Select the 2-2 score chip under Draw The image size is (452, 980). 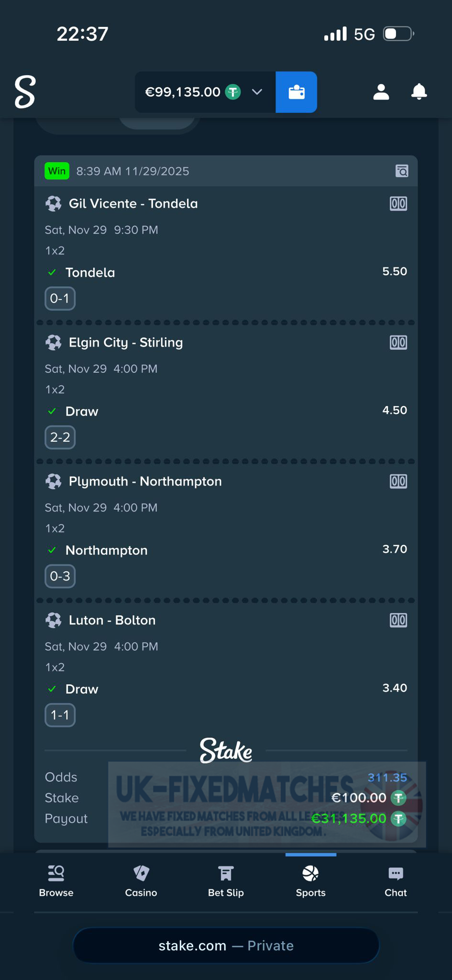(x=60, y=437)
